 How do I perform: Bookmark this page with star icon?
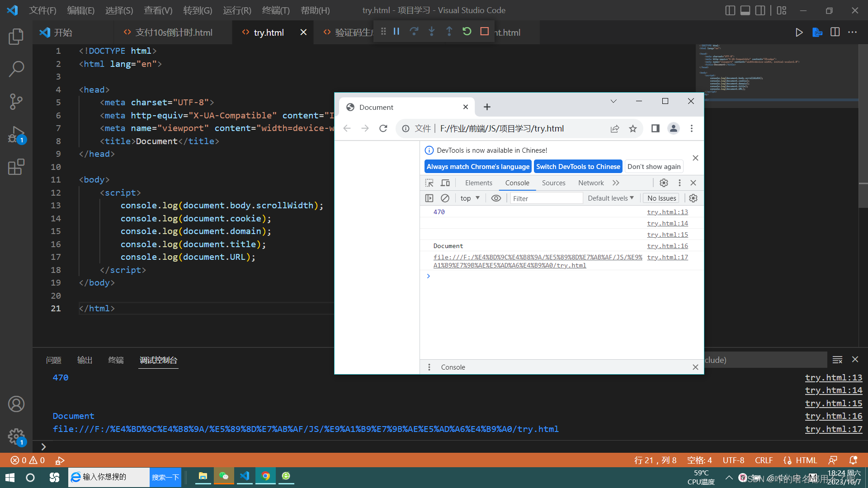click(633, 128)
